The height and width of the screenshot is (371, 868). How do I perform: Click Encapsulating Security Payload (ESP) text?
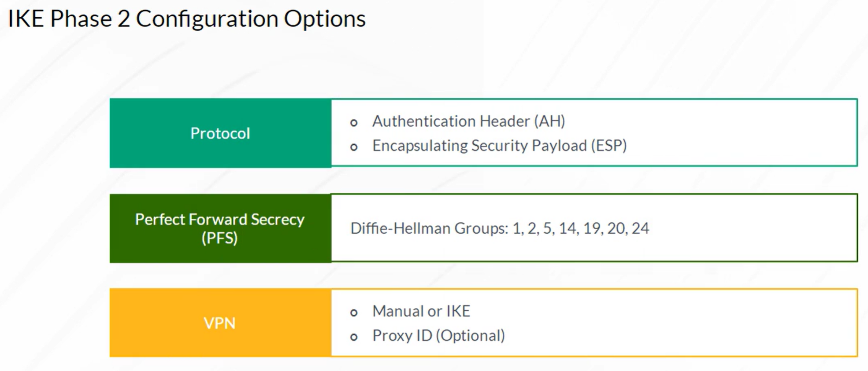point(499,146)
